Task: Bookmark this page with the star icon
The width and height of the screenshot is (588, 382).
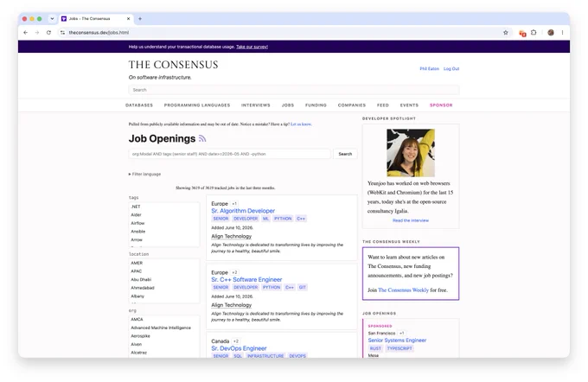Action: click(506, 33)
